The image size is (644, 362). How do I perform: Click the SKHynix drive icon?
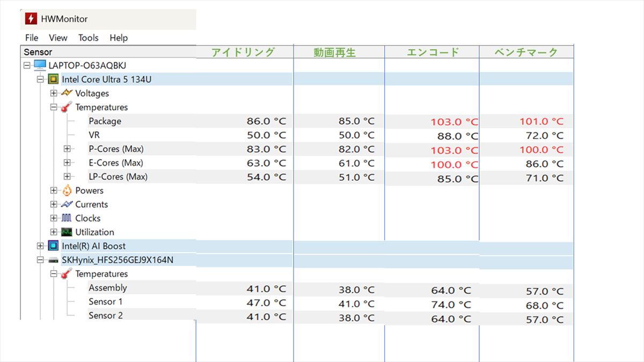coord(54,260)
